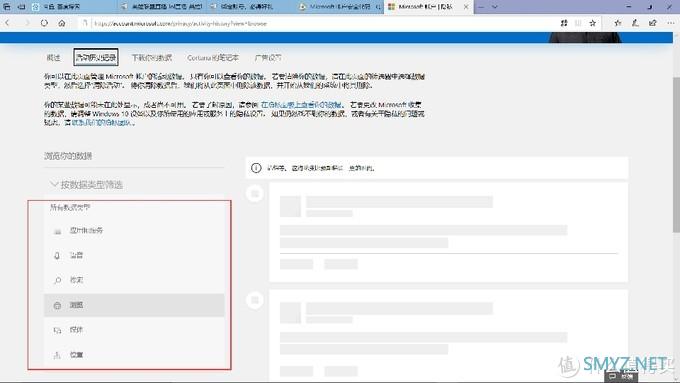This screenshot has width=680, height=383.
Task: Open the browser home page
Action: (62, 23)
